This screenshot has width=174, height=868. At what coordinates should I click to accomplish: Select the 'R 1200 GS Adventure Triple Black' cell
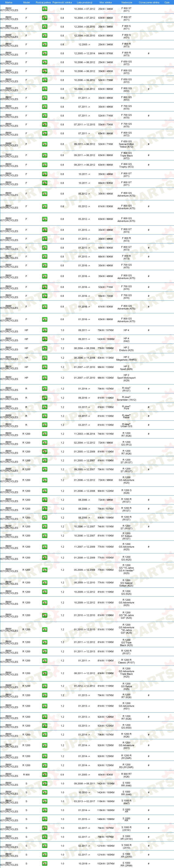point(126,673)
